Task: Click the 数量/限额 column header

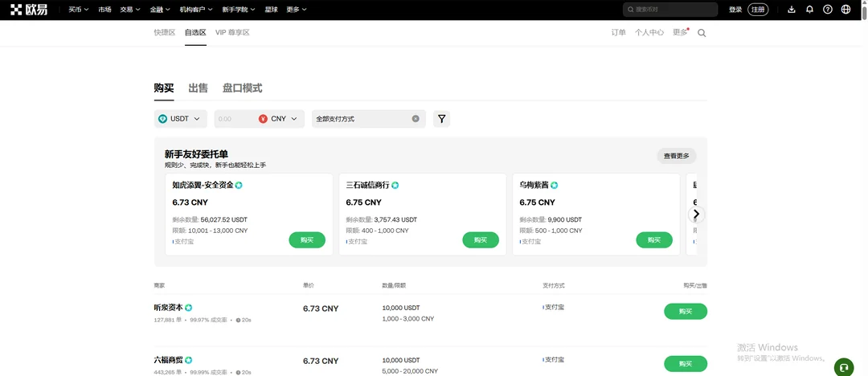Action: pyautogui.click(x=394, y=286)
